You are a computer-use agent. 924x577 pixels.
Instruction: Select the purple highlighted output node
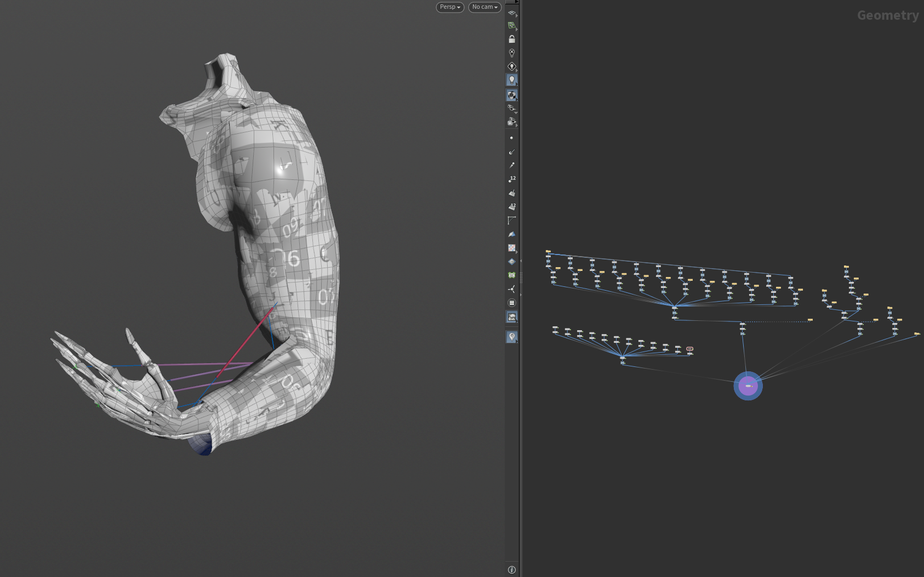pos(748,386)
